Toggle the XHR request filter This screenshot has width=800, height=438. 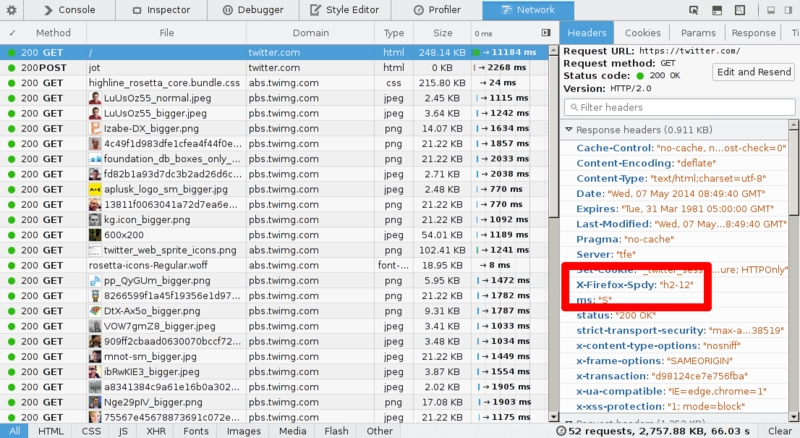click(156, 431)
